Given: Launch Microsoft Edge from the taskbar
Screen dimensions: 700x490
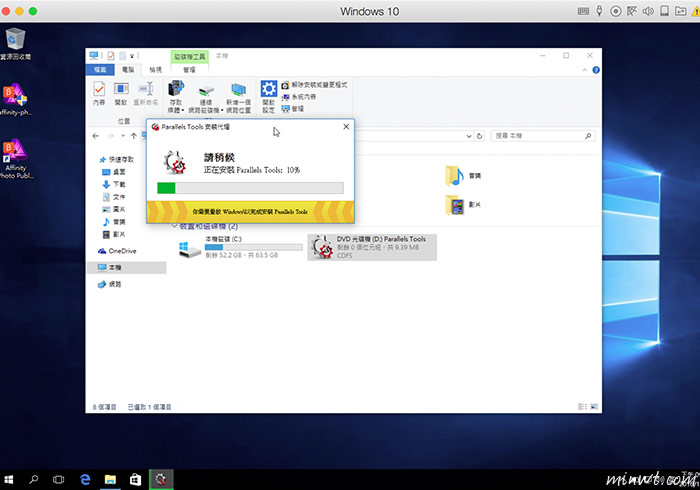Looking at the screenshot, I should pos(85,480).
